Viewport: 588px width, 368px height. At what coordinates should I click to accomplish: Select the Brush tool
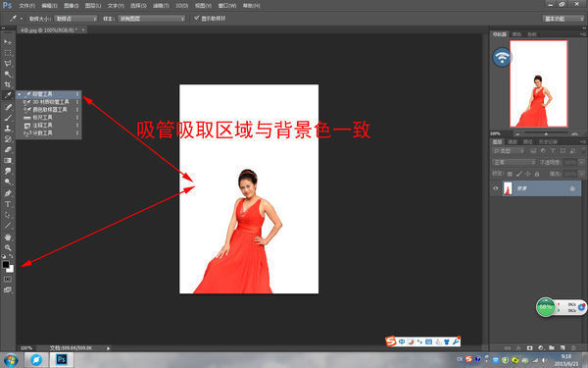coord(8,118)
